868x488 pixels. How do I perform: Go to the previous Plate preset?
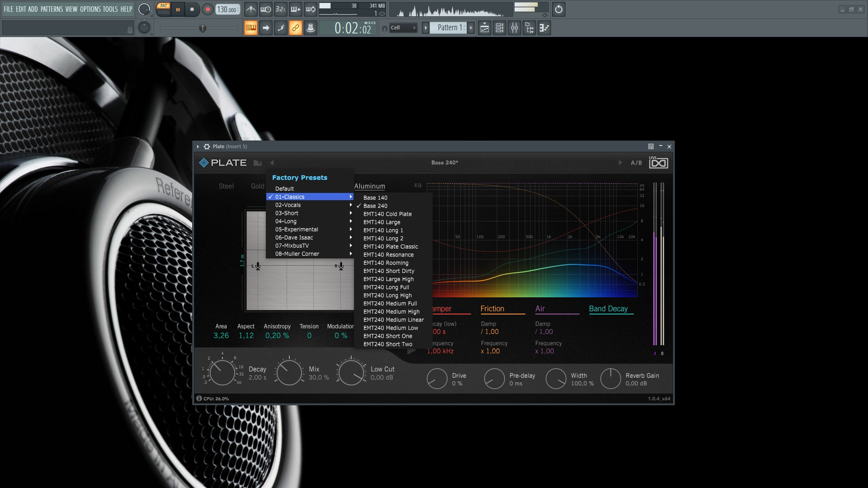point(272,163)
